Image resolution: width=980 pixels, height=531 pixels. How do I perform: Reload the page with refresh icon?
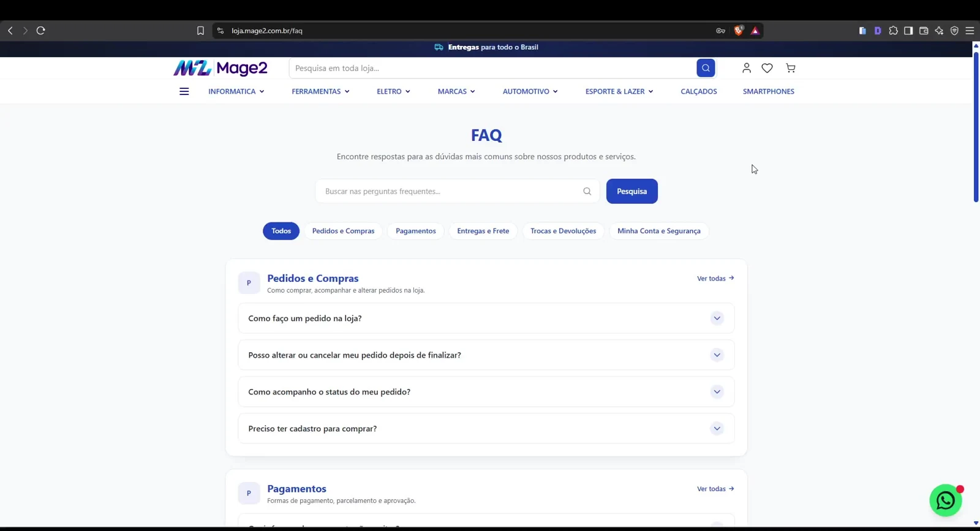41,31
